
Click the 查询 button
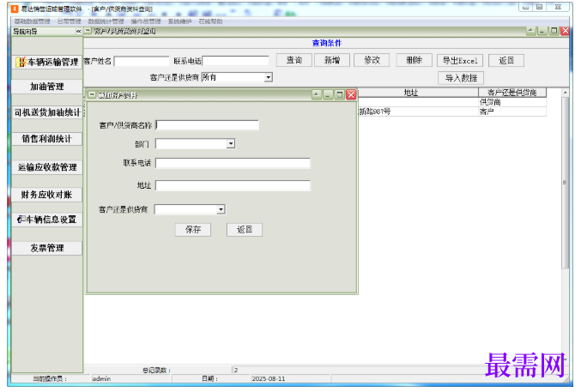pyautogui.click(x=294, y=60)
